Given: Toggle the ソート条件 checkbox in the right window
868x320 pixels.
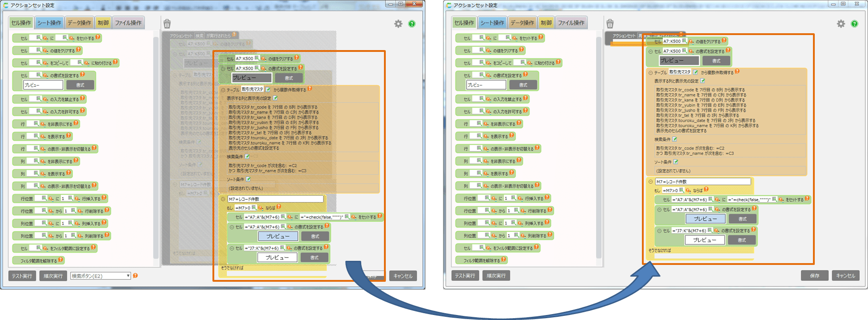Looking at the screenshot, I should 676,162.
